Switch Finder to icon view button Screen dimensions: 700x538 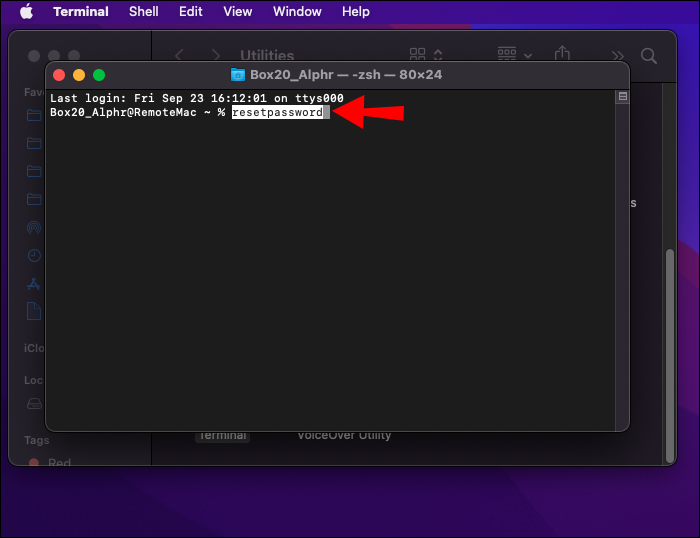pos(417,54)
